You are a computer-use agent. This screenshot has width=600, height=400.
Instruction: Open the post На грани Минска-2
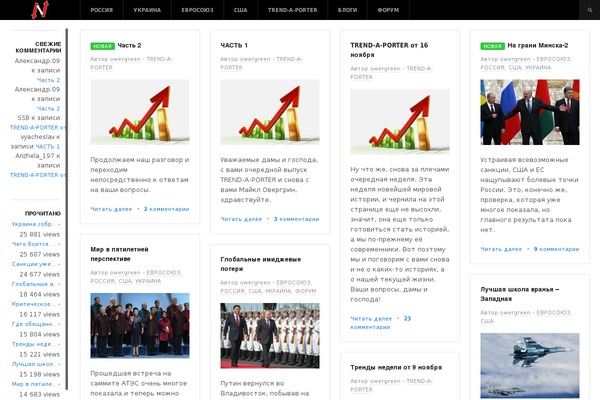538,46
